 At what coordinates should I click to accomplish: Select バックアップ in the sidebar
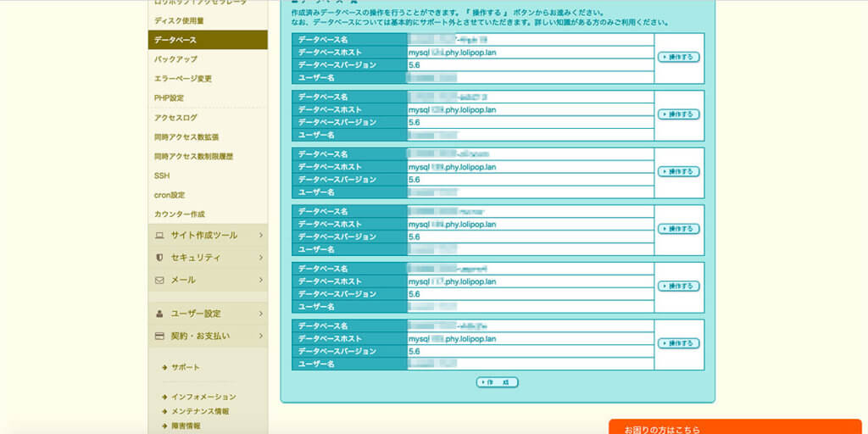[x=175, y=59]
